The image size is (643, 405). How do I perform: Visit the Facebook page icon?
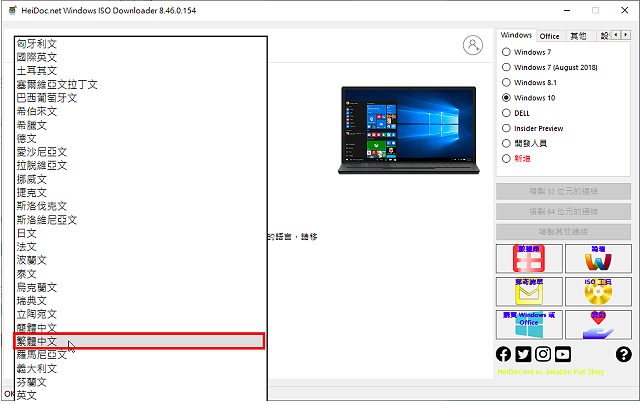click(x=504, y=354)
